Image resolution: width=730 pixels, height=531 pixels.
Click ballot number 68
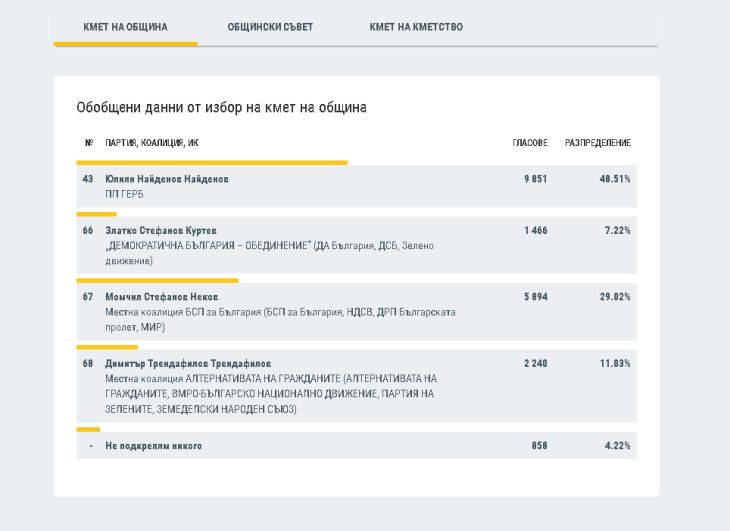pyautogui.click(x=88, y=363)
